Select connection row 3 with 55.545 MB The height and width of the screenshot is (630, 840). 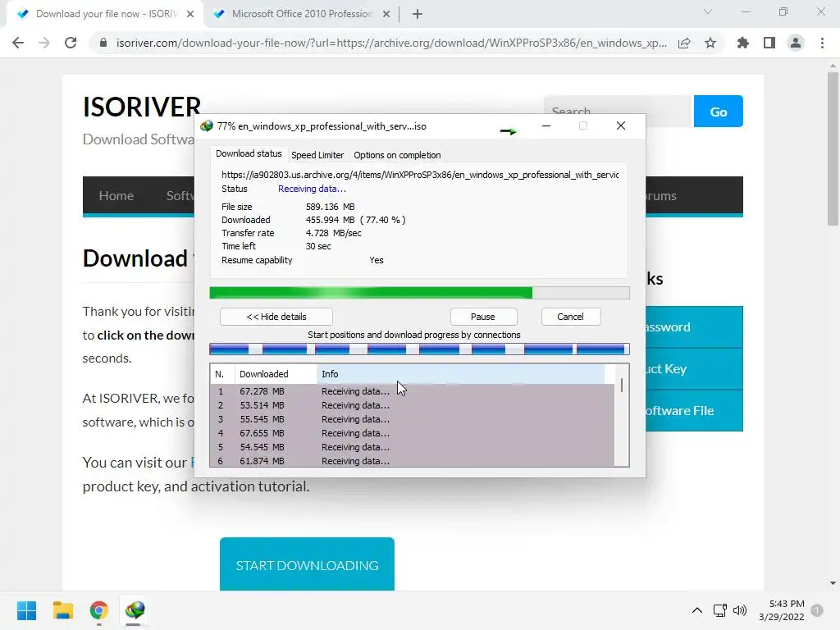click(x=412, y=419)
